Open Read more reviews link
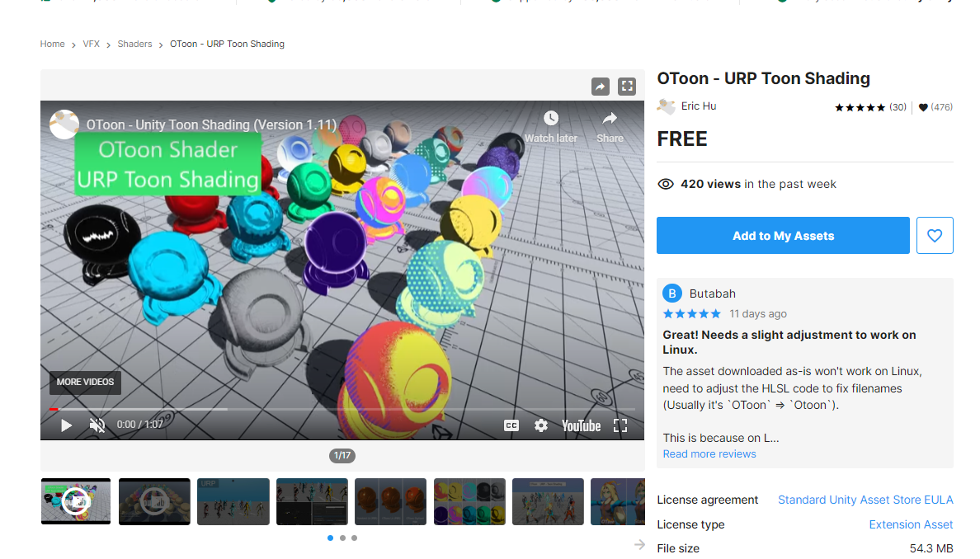The image size is (980, 559). tap(709, 454)
